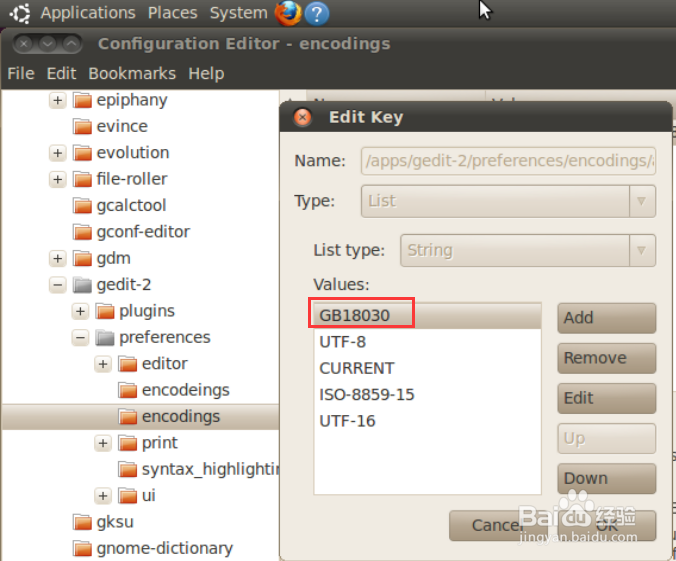Click the Add button

pos(607,318)
